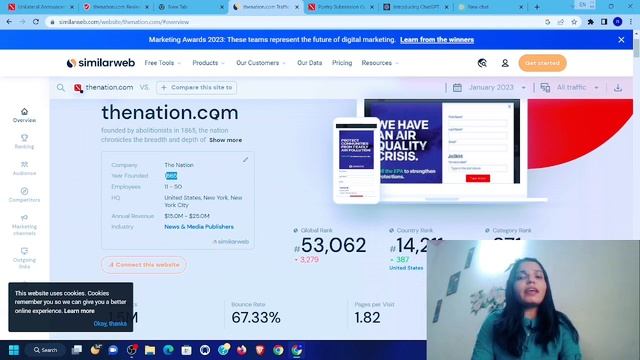Click the Similarweb logo
The height and width of the screenshot is (360, 640).
[x=100, y=63]
